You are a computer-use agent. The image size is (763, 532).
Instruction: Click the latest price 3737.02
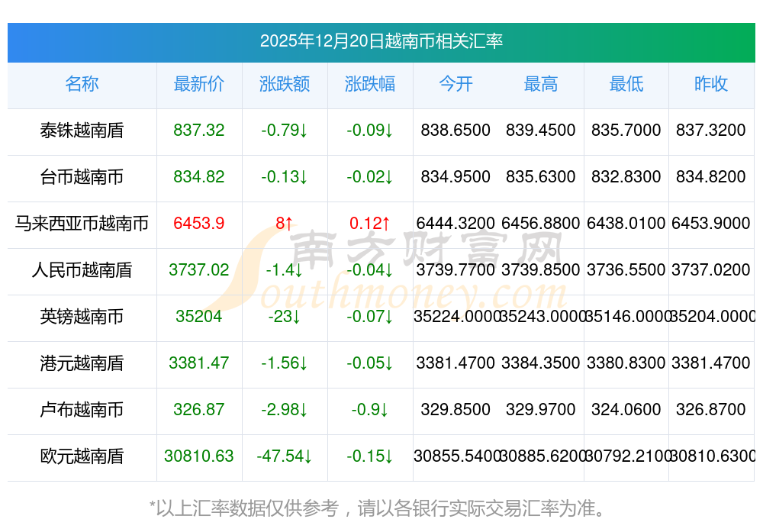coord(198,269)
